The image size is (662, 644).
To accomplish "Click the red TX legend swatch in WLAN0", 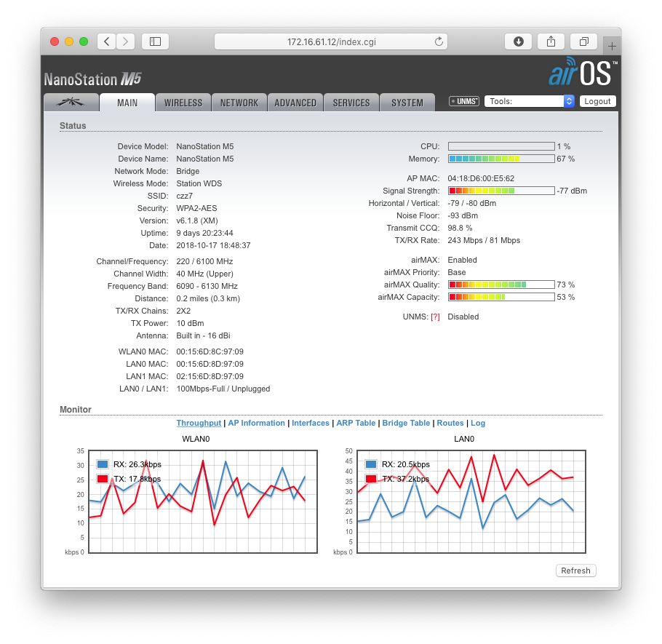I will pos(103,479).
